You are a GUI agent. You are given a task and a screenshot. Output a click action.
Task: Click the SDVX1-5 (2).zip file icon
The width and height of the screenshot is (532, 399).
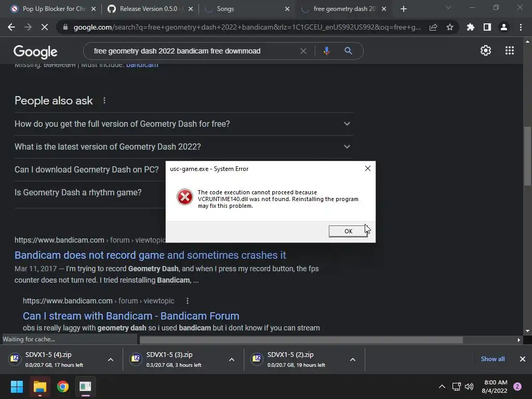[257, 358]
